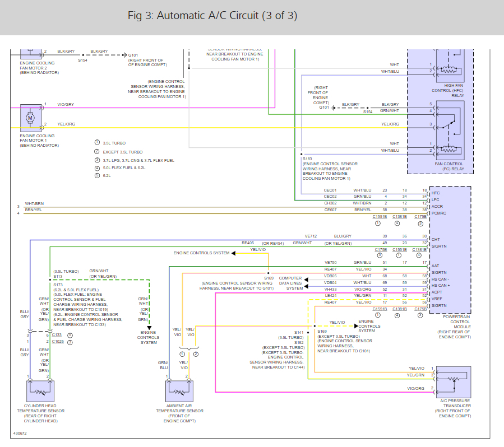Click the PCMRC pin label on the PCM
This screenshot has height=447, width=504.
click(x=439, y=213)
